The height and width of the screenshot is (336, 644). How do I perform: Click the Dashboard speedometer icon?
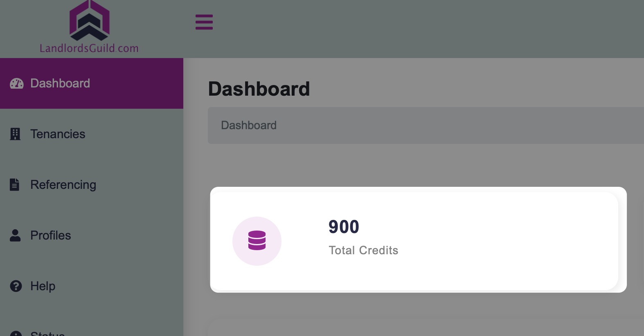(x=17, y=83)
